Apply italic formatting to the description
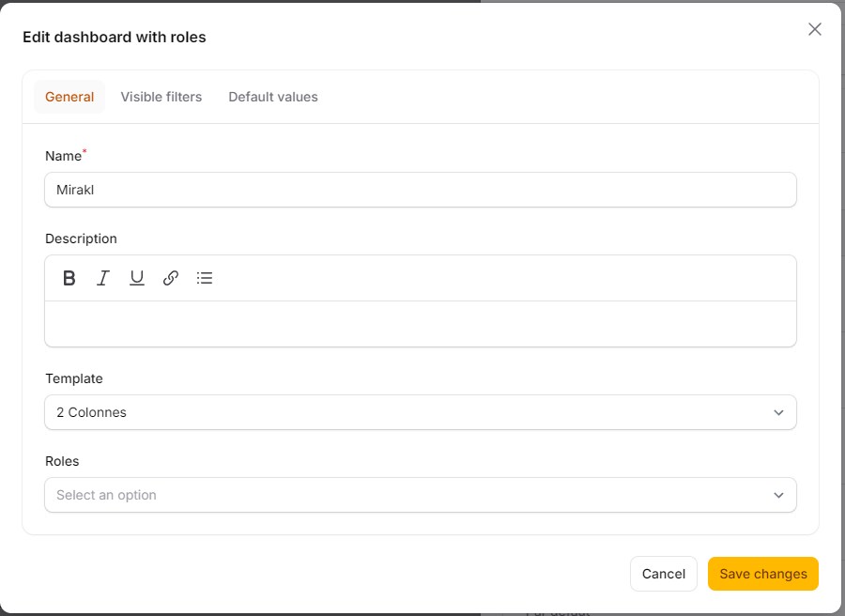845x616 pixels. point(102,277)
